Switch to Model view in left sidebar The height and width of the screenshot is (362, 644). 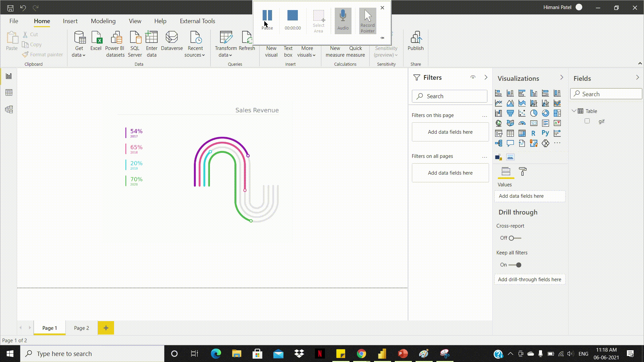(9, 109)
